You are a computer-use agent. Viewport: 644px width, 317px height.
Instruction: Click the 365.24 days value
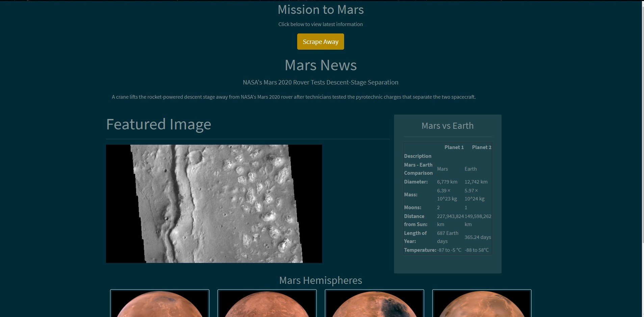coord(478,237)
